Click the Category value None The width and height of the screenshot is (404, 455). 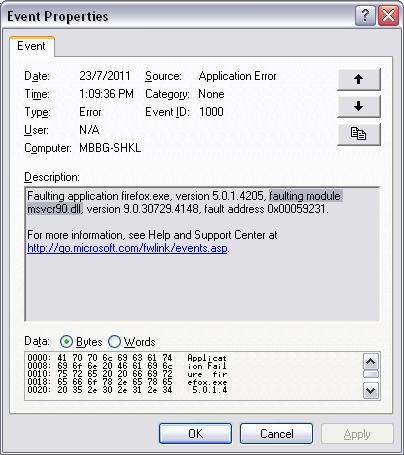coord(211,94)
